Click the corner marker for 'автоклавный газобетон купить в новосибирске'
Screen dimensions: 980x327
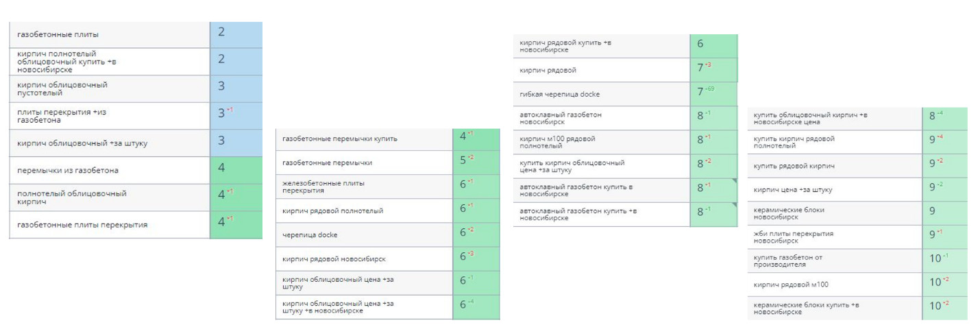pyautogui.click(x=734, y=181)
